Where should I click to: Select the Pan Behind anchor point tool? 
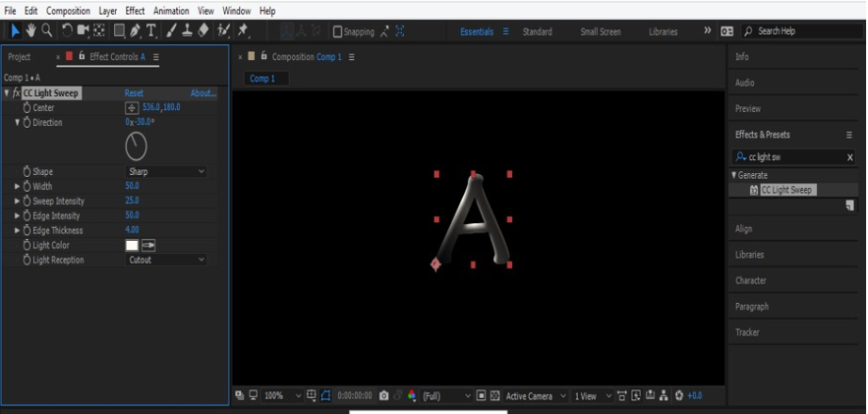[99, 31]
